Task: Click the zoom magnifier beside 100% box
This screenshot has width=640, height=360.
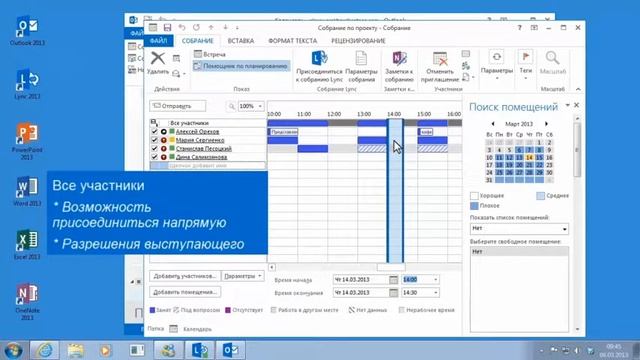Action: click(231, 106)
